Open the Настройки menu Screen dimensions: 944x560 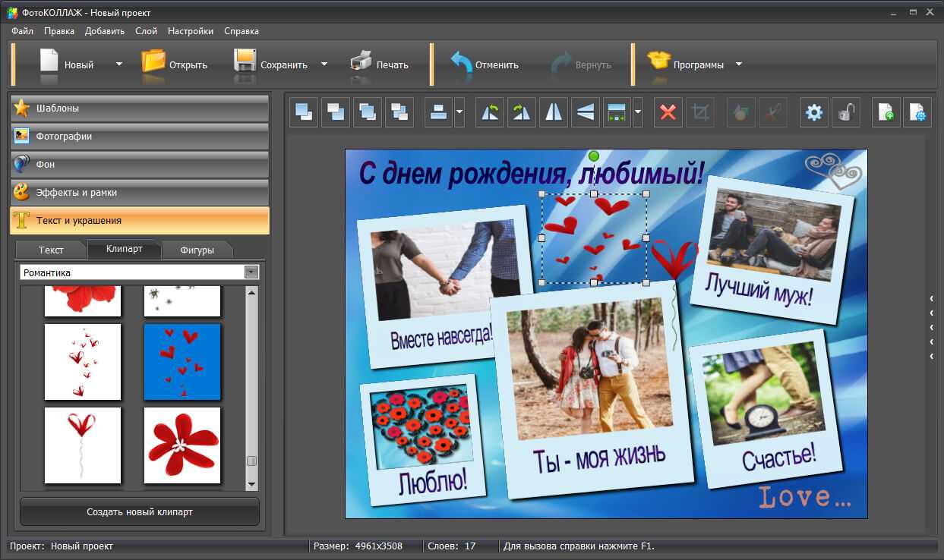click(191, 31)
